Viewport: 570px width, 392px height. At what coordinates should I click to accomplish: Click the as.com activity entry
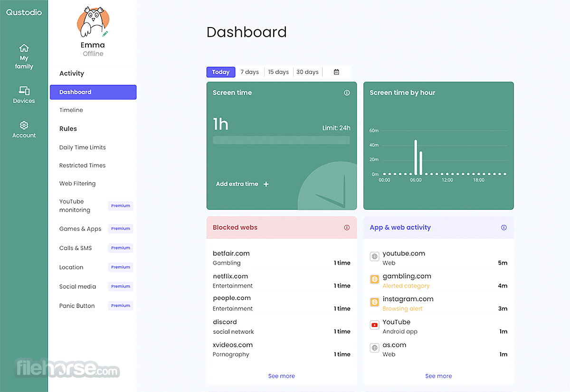click(x=438, y=349)
